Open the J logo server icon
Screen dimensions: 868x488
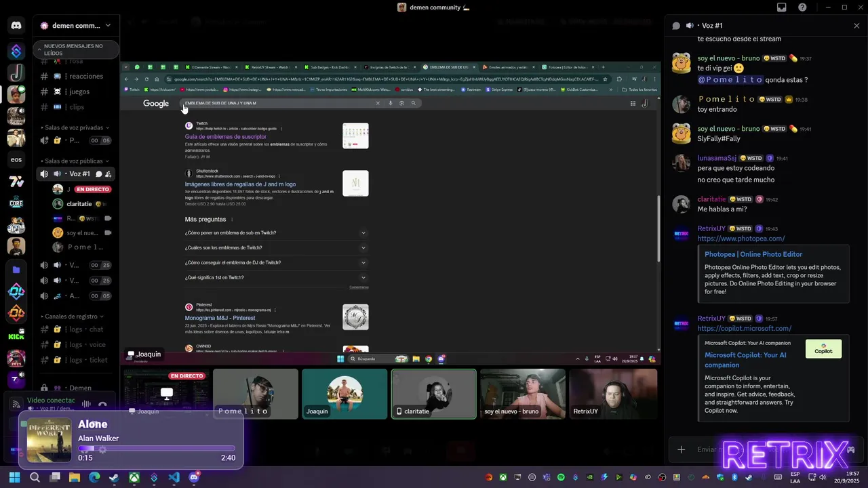pos(16,73)
